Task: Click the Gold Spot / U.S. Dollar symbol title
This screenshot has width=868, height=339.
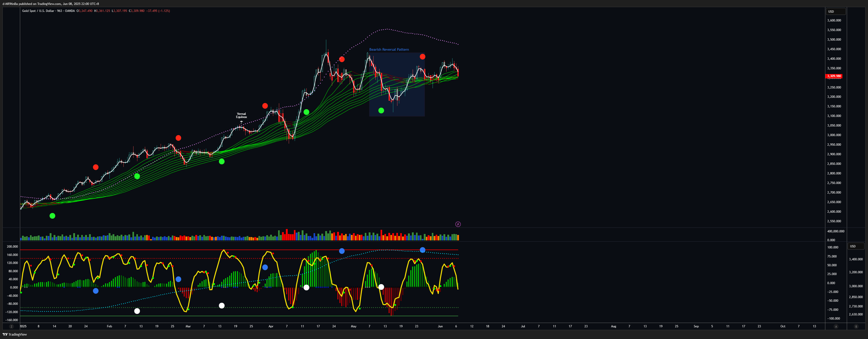Action: click(x=38, y=11)
